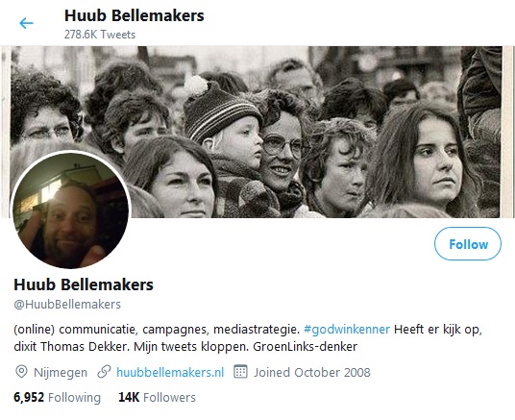View the 6,952 Following list
515x420 pixels.
[57, 397]
